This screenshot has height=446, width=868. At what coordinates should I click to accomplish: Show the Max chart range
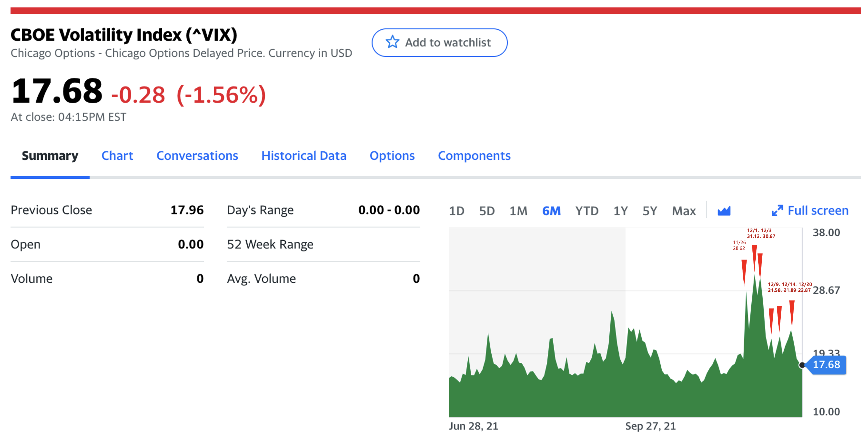tap(684, 211)
